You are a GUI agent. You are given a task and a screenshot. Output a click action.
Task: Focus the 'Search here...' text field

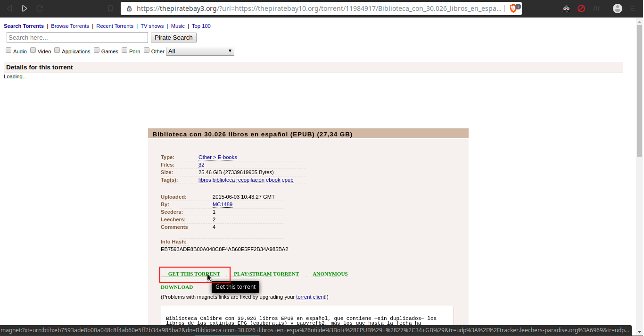coord(77,38)
